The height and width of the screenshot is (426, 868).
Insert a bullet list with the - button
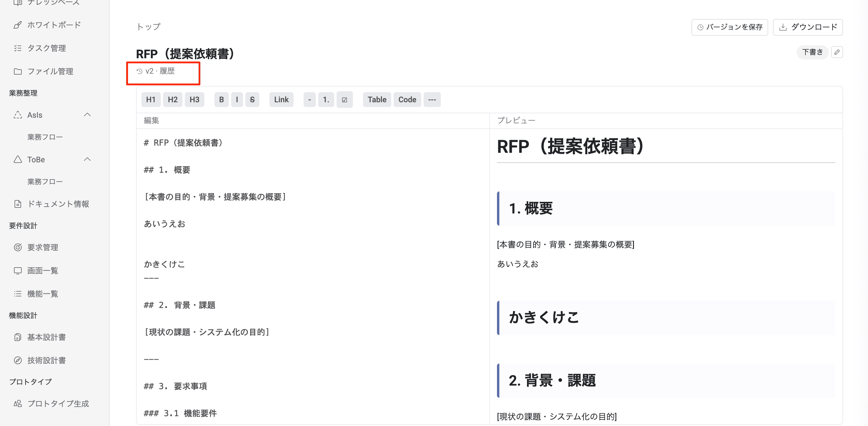click(310, 100)
